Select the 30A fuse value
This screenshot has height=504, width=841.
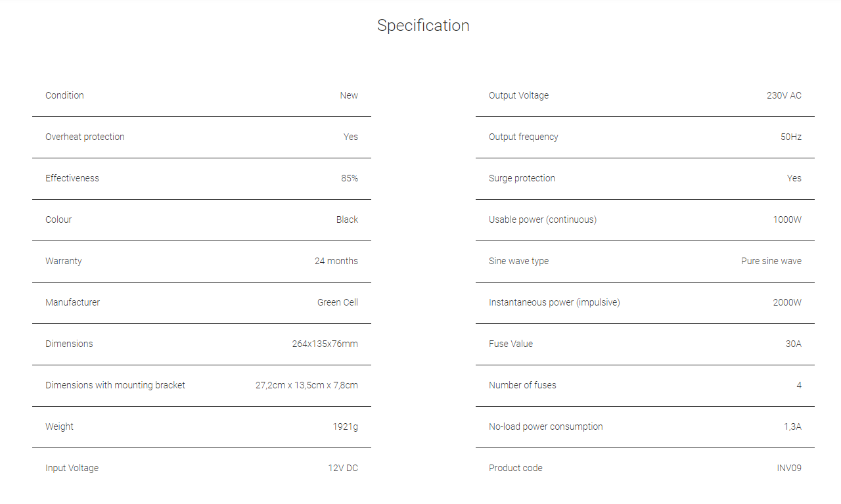click(794, 344)
